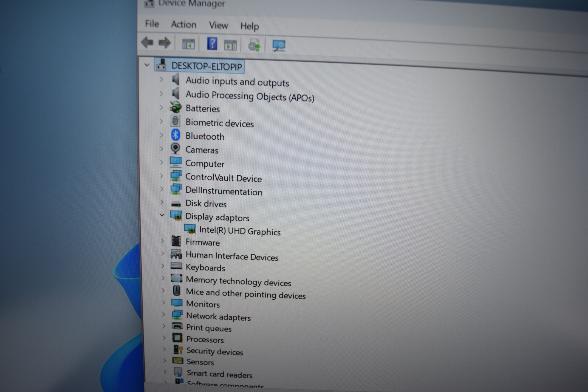The image size is (588, 392).
Task: Click the DESKTOP-ELTOPIP computer icon
Action: tap(161, 65)
